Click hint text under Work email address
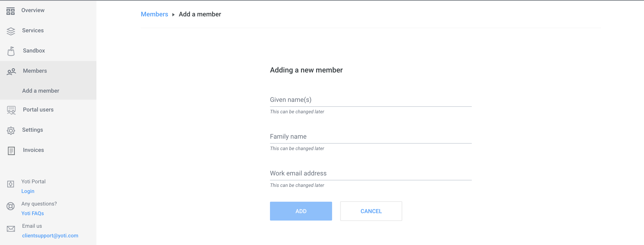 [297, 186]
